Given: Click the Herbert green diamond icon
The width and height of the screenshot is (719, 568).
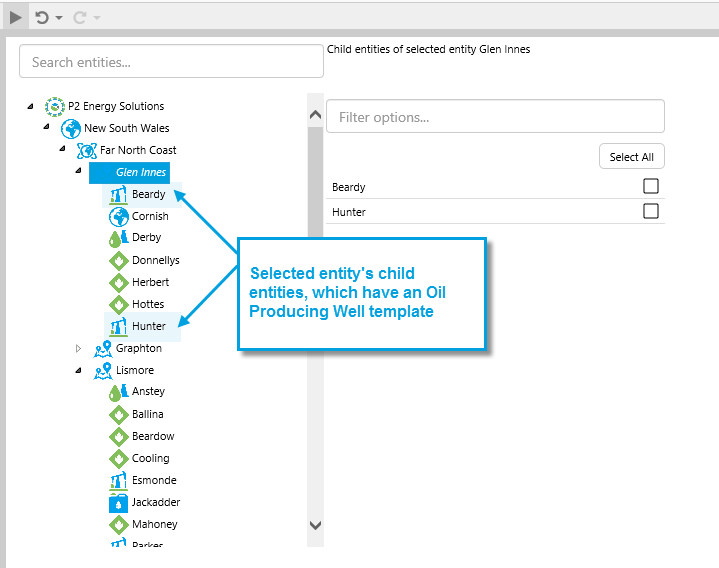Looking at the screenshot, I should click(x=119, y=283).
